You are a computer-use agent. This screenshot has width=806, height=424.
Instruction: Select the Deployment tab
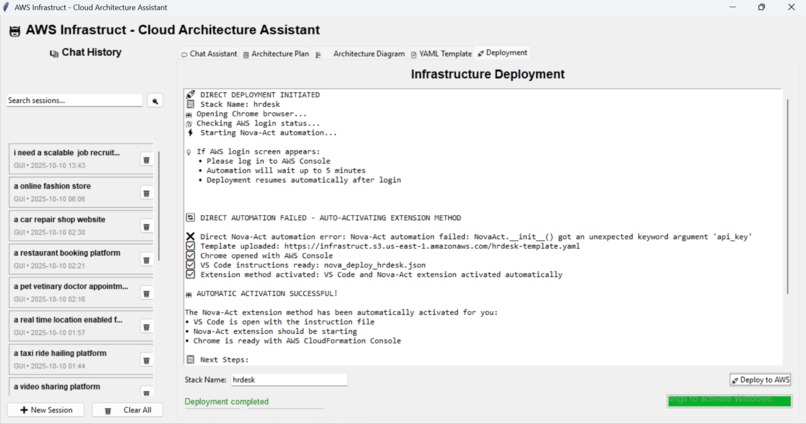[502, 52]
